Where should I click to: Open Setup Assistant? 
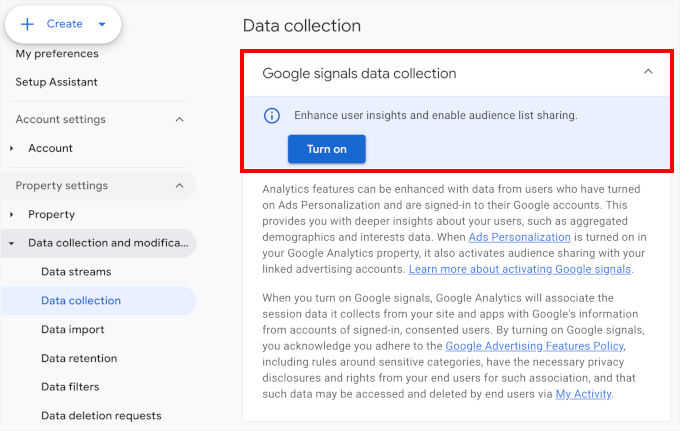(57, 82)
